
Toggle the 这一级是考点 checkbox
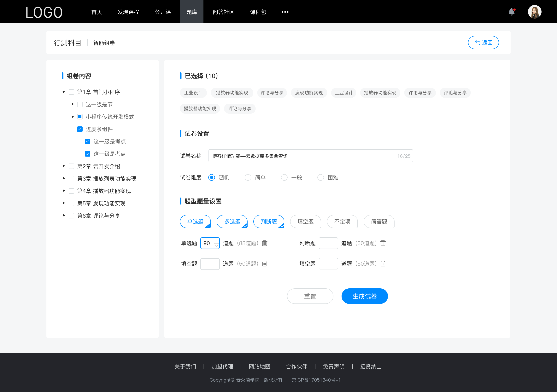(87, 141)
